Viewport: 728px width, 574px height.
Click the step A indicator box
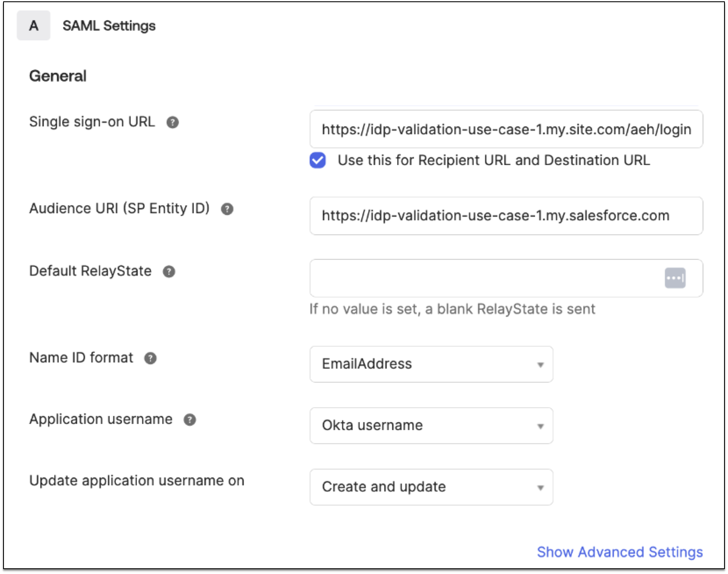click(x=33, y=25)
